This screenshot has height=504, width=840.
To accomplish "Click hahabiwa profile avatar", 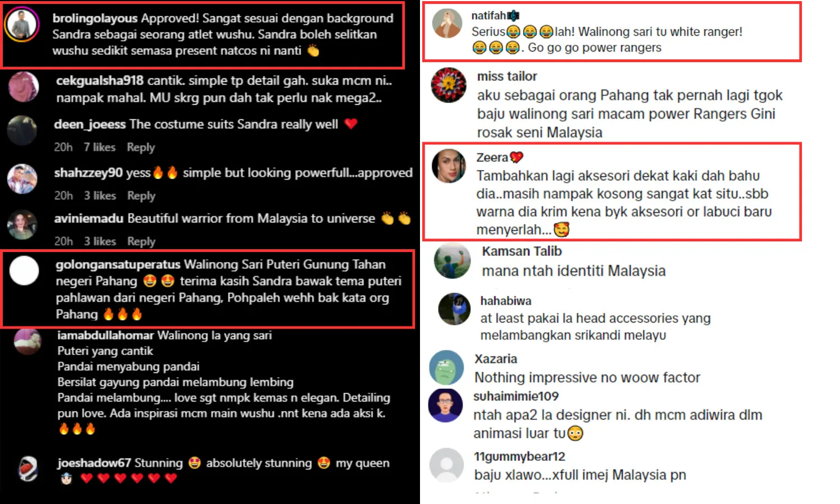I will click(x=454, y=309).
